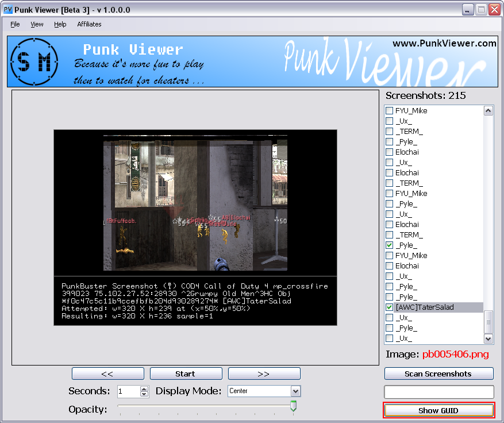Click the Seconds value field
The width and height of the screenshot is (504, 423).
point(129,391)
